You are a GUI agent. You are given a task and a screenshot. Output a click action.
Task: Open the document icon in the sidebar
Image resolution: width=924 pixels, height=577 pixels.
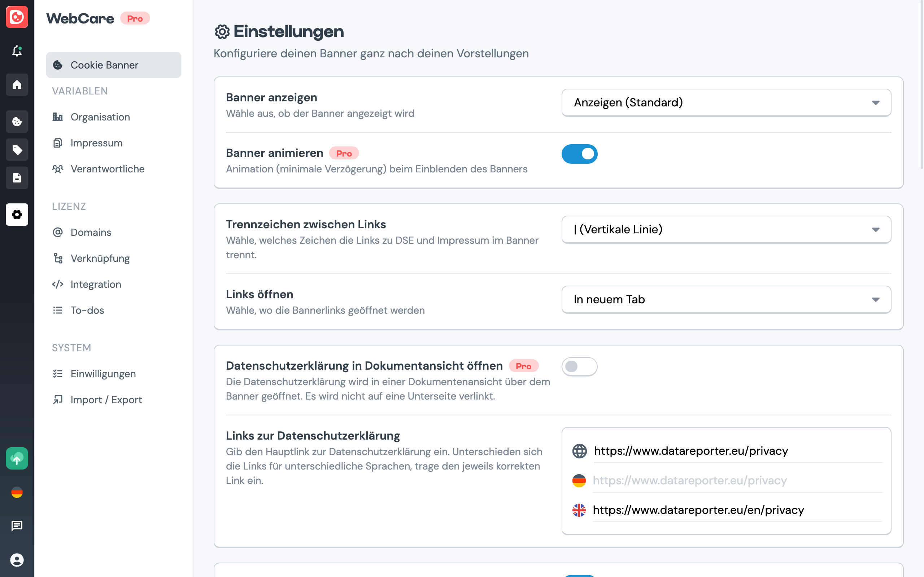point(17,177)
